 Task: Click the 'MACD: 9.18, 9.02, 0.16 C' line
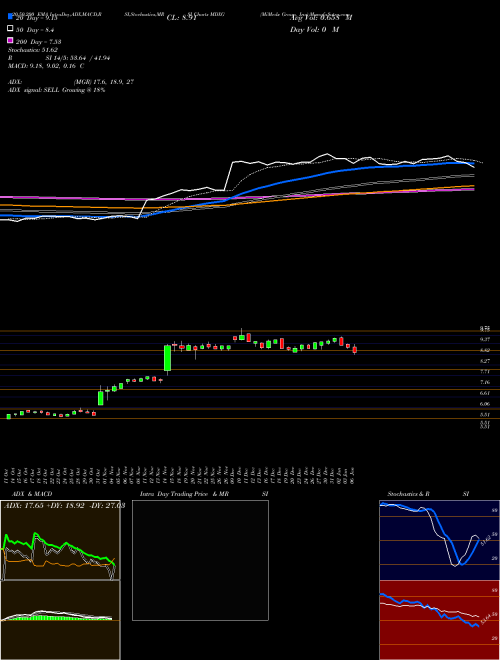[x=46, y=66]
